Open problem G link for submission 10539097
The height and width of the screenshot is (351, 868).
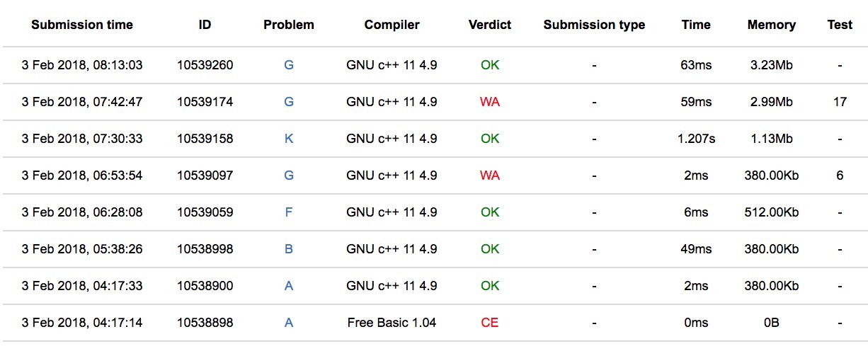289,175
